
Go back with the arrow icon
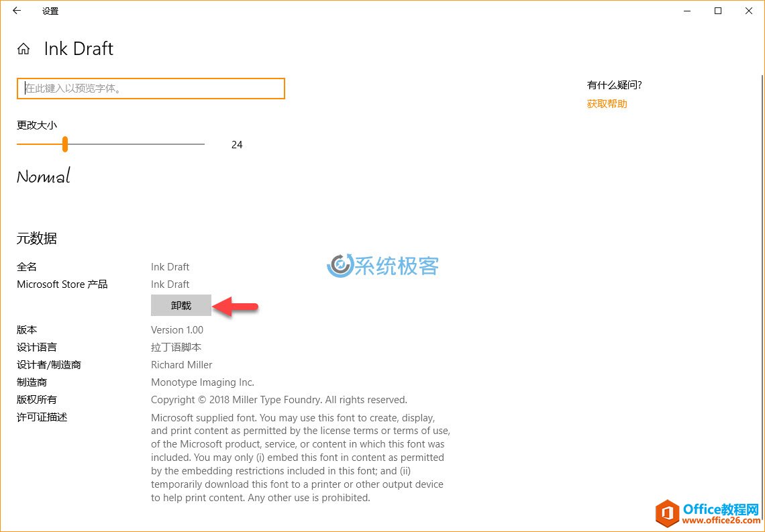coord(17,11)
